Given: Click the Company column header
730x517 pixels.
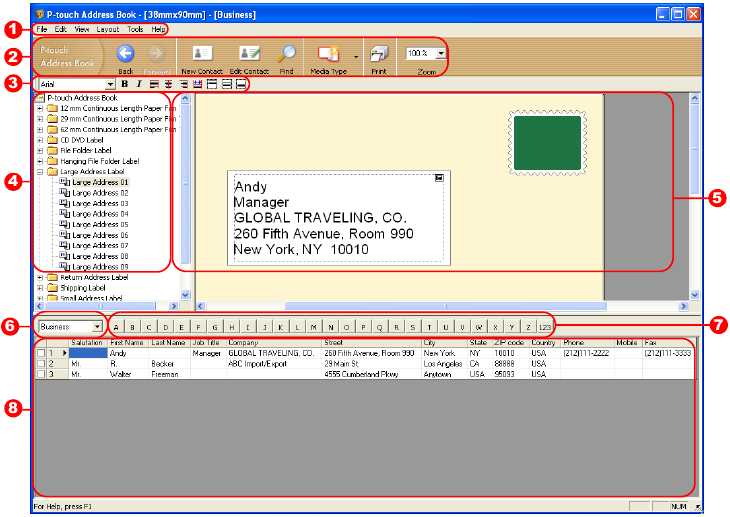Looking at the screenshot, I should point(274,343).
